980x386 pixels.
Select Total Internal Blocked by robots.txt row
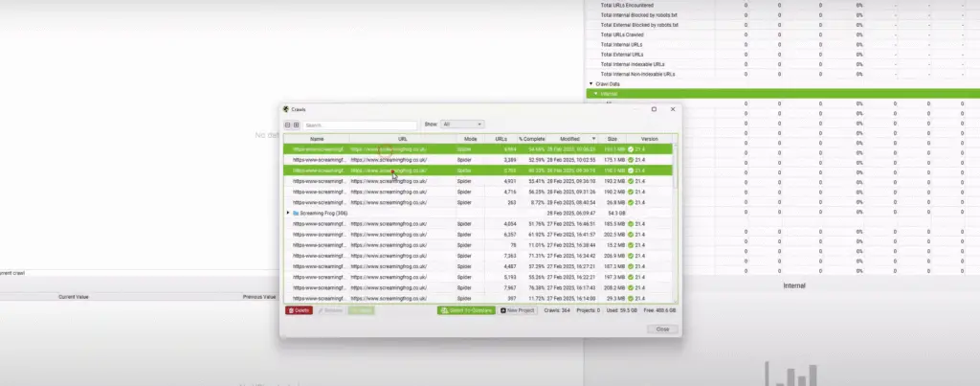pos(784,15)
